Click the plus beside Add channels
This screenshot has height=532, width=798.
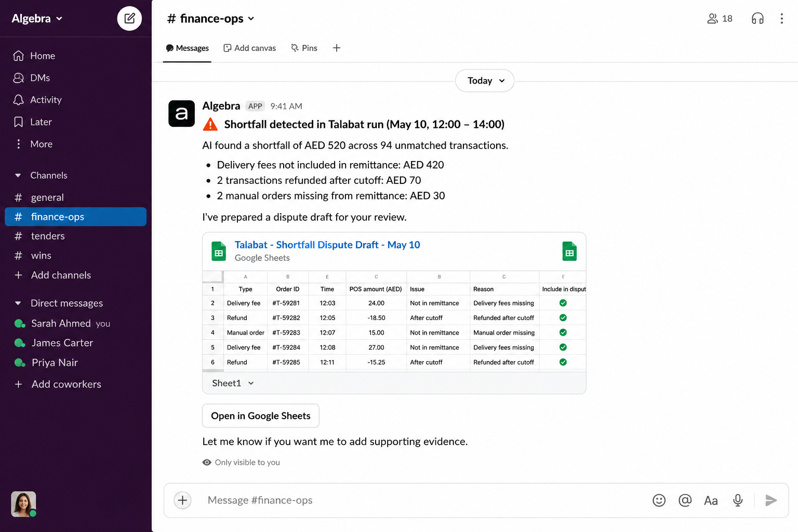pos(19,275)
